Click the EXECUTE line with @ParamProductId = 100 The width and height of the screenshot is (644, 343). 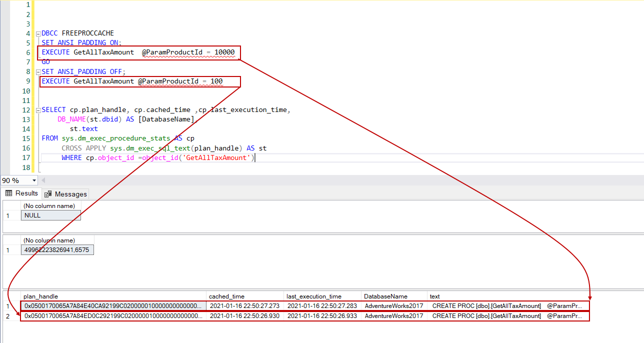[132, 81]
